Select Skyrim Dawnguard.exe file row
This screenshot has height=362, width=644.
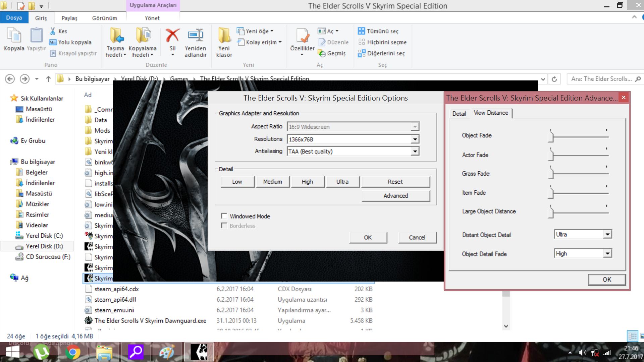(x=228, y=320)
